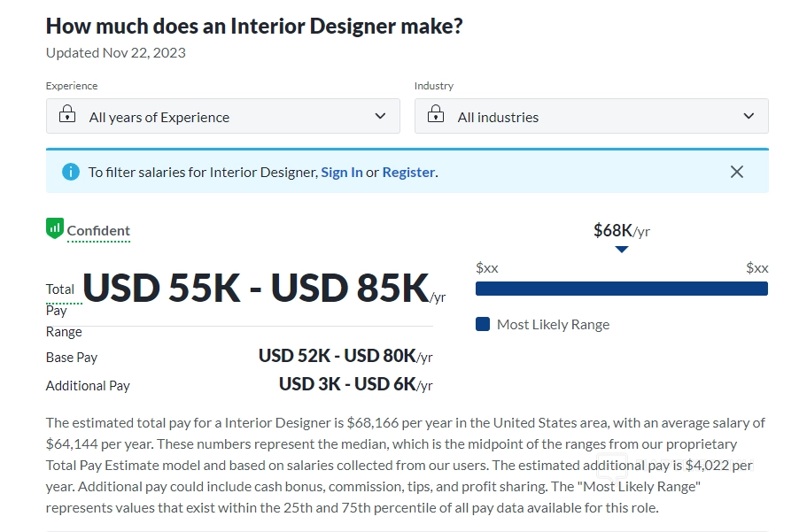Click the green Confident chart icon
The height and width of the screenshot is (532, 799).
(x=55, y=228)
